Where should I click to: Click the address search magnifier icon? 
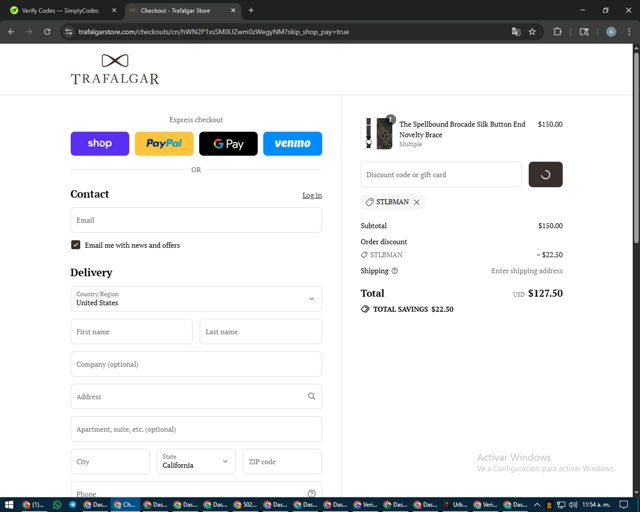(311, 396)
